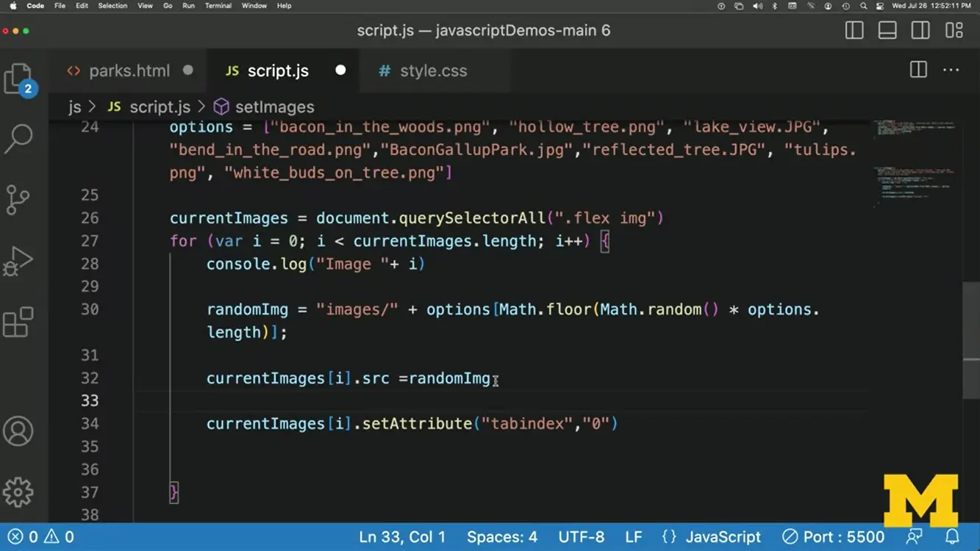Click Spaces: 4 indentation setting
The height and width of the screenshot is (551, 980).
pos(502,537)
